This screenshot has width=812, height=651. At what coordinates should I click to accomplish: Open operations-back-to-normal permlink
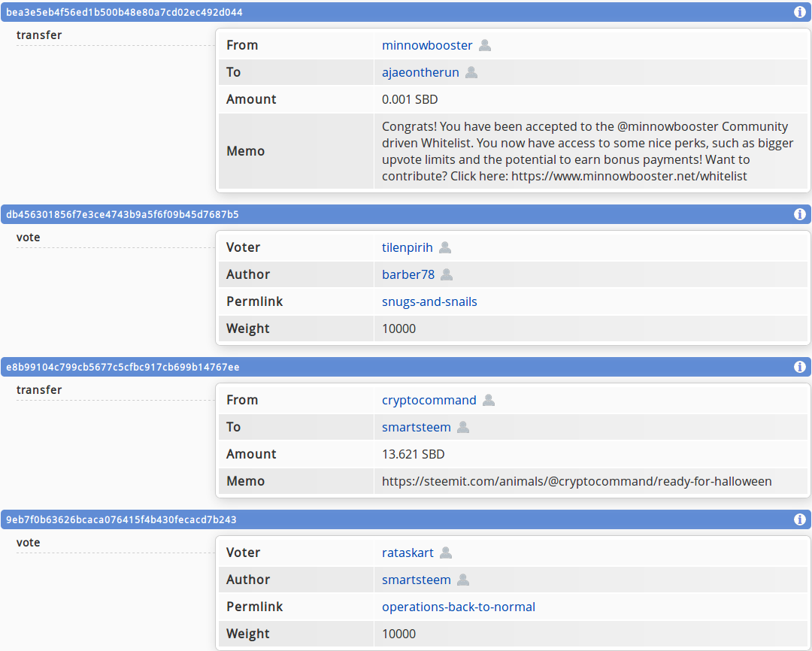click(459, 607)
